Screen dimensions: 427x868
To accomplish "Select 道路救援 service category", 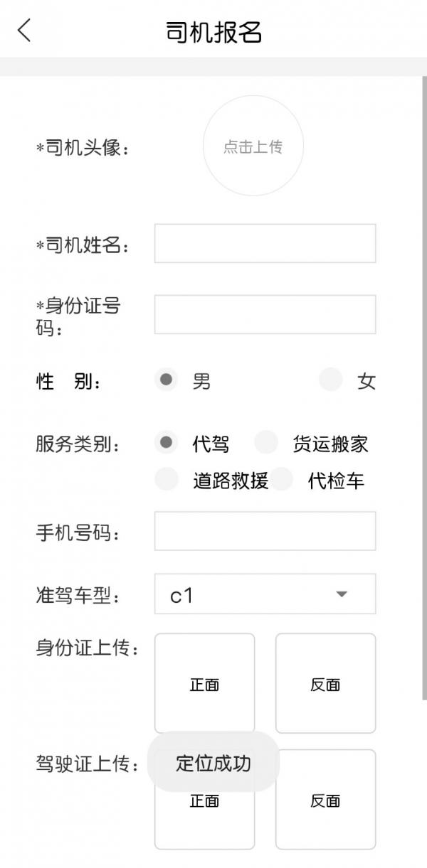I will click(x=166, y=479).
